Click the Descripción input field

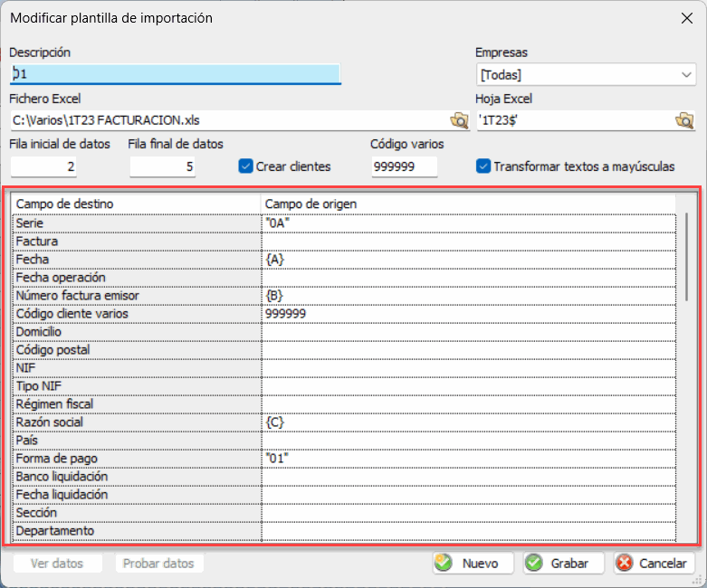(175, 73)
